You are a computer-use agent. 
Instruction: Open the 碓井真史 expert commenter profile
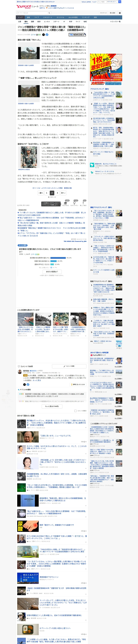click(x=26, y=371)
